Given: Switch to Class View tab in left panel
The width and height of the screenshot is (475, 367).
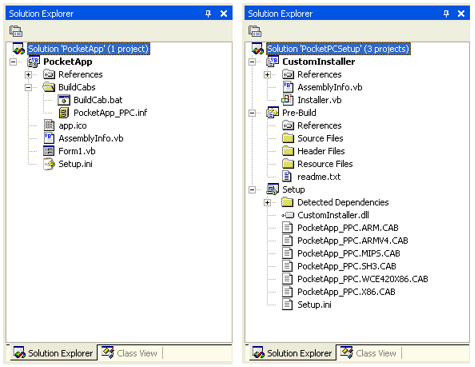Looking at the screenshot, I should 130,353.
